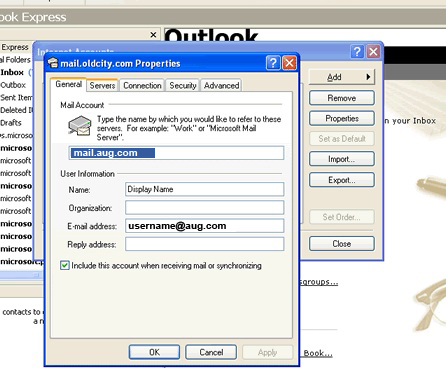Click the Name field with Display Name
The width and height of the screenshot is (446, 368).
[205, 189]
